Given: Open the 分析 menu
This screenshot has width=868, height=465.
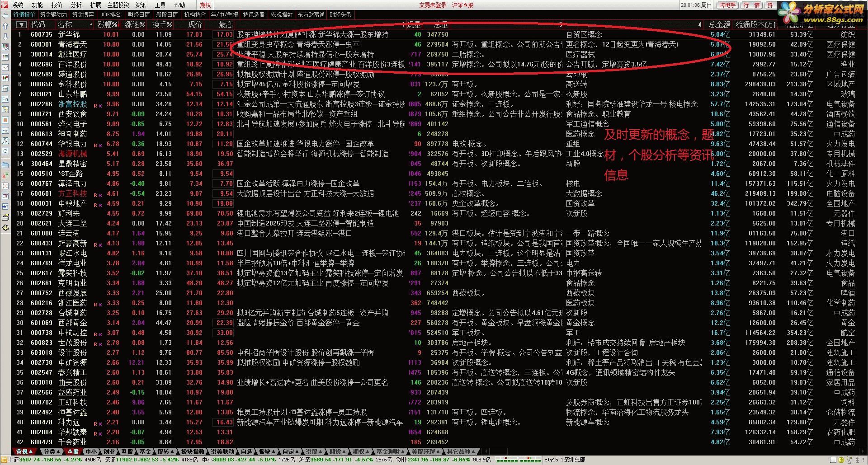Looking at the screenshot, I should pos(76,5).
